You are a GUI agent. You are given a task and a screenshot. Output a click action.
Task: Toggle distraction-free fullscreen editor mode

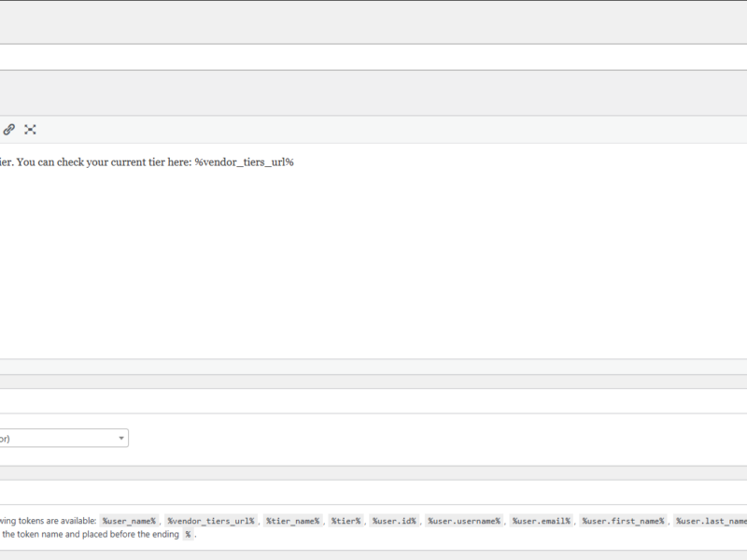30,130
